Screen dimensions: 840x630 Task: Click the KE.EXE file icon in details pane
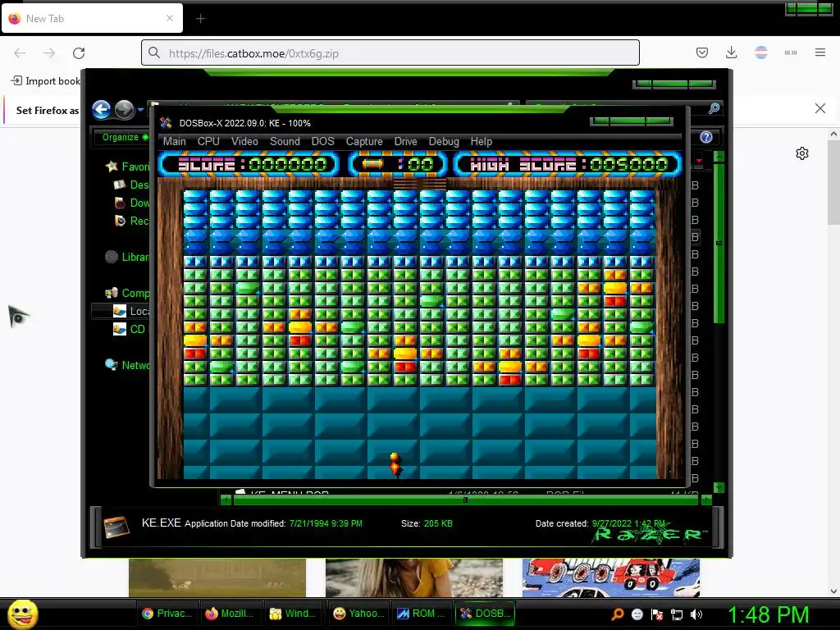point(116,526)
